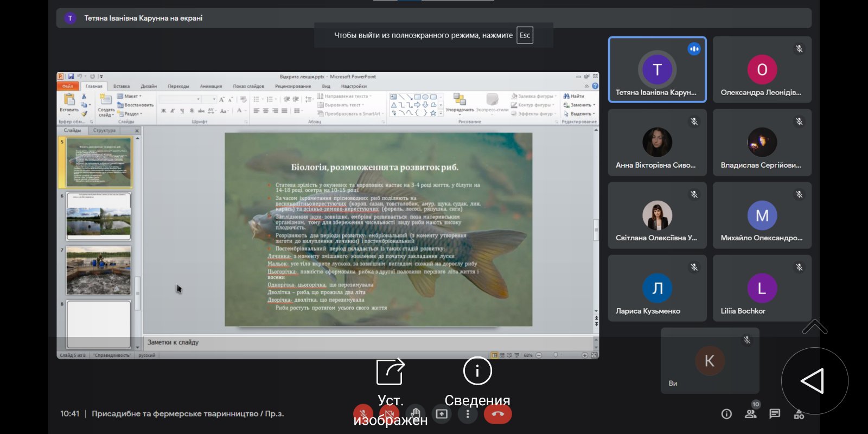Open the Надстройки ribbon tab

pos(354,86)
